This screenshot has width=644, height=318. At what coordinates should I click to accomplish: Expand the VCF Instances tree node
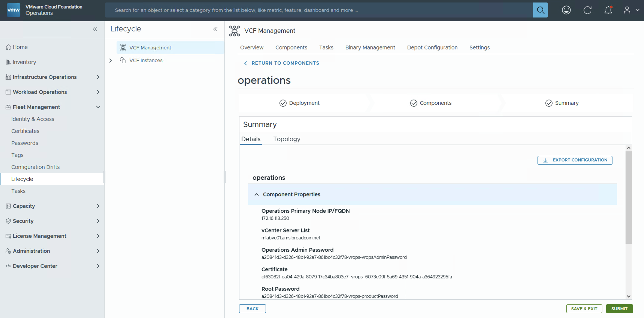(111, 61)
